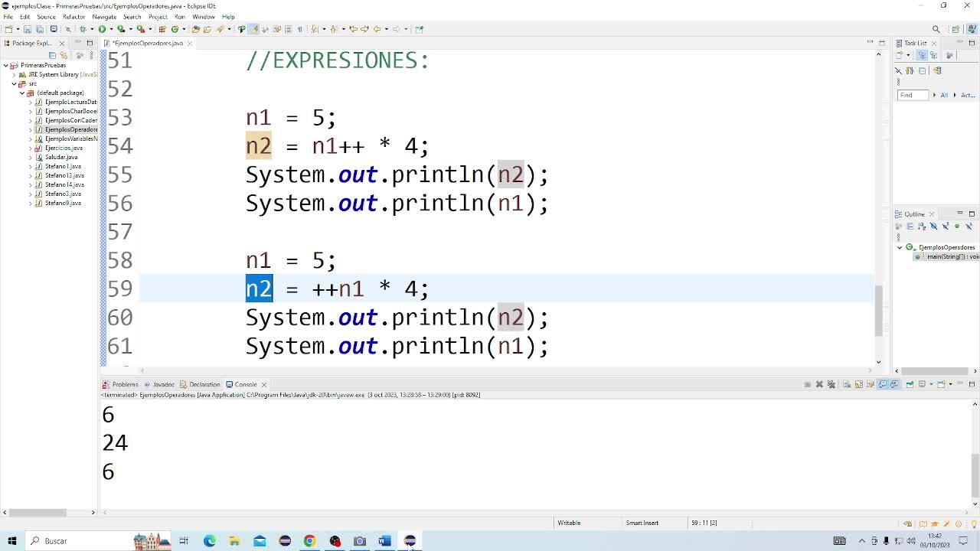Click the Save toolbar icon
The image size is (980, 551).
point(28,29)
